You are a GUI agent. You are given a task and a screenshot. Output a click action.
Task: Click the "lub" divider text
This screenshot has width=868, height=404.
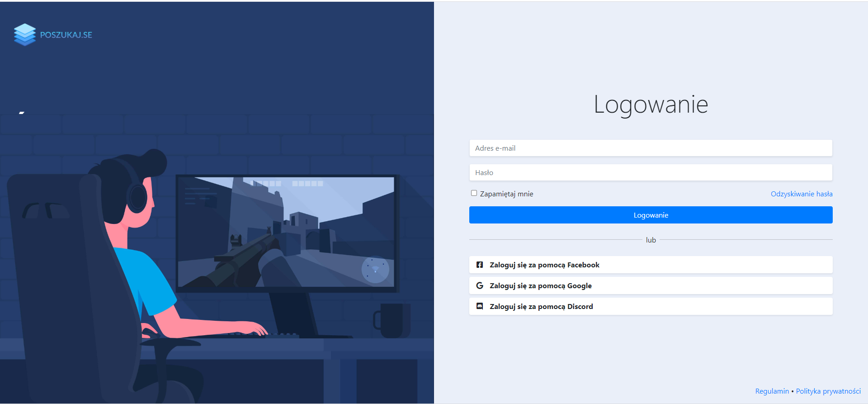coord(651,240)
